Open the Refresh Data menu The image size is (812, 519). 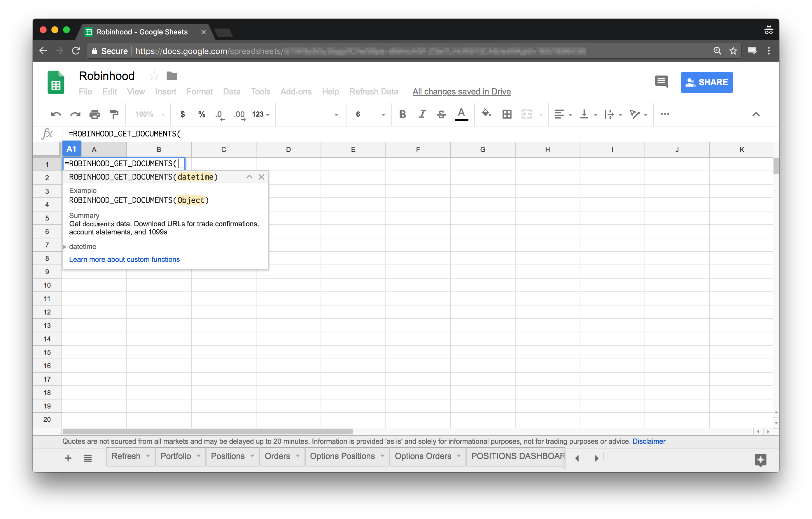click(373, 92)
